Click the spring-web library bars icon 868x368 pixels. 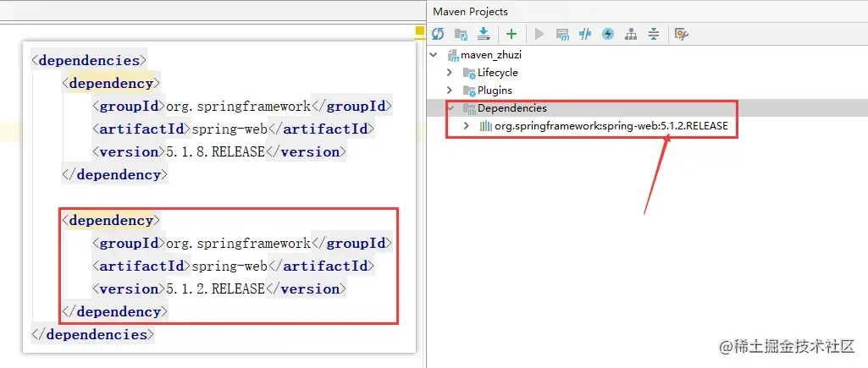(x=485, y=126)
